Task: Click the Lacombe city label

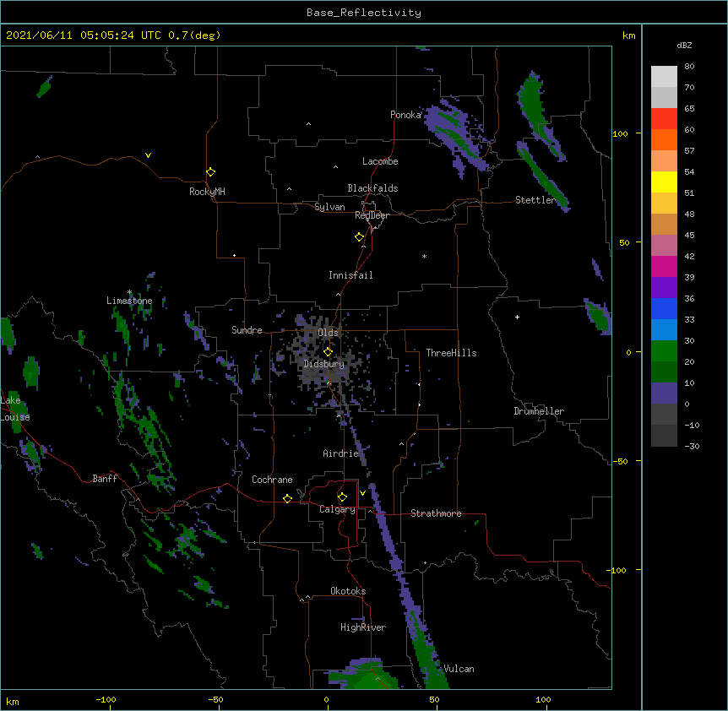Action: 380,161
